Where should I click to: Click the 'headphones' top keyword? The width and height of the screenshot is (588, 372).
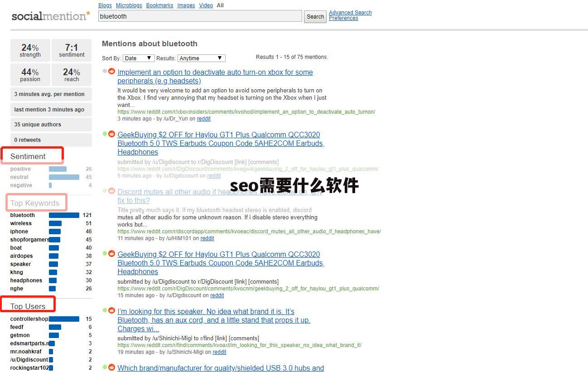click(26, 280)
